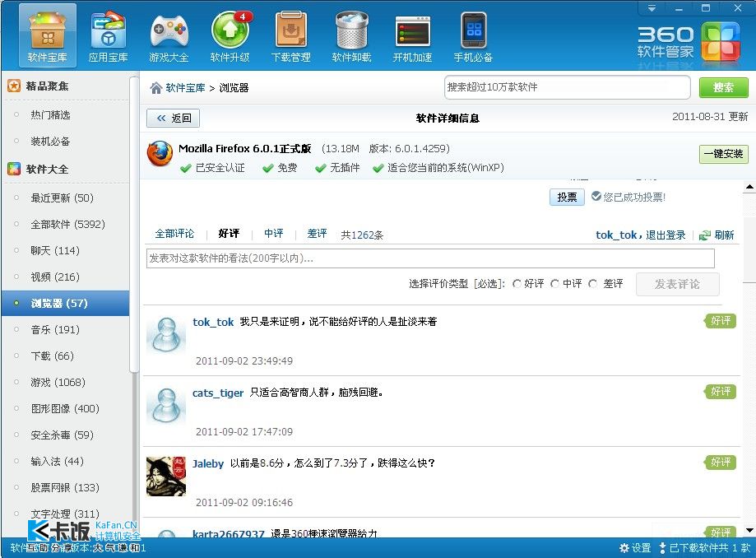This screenshot has height=558, width=756.
Task: Select 股票网银 (133) category
Action: (65, 487)
